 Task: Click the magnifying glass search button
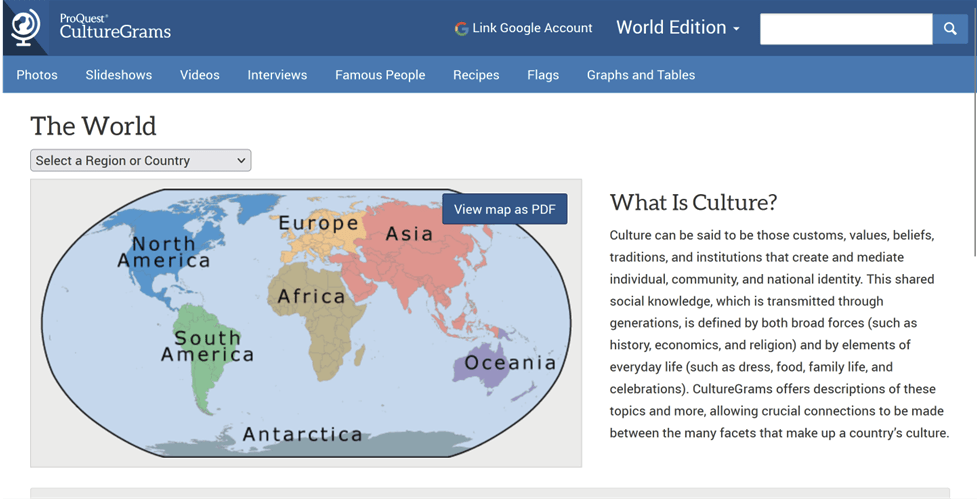pyautogui.click(x=950, y=29)
